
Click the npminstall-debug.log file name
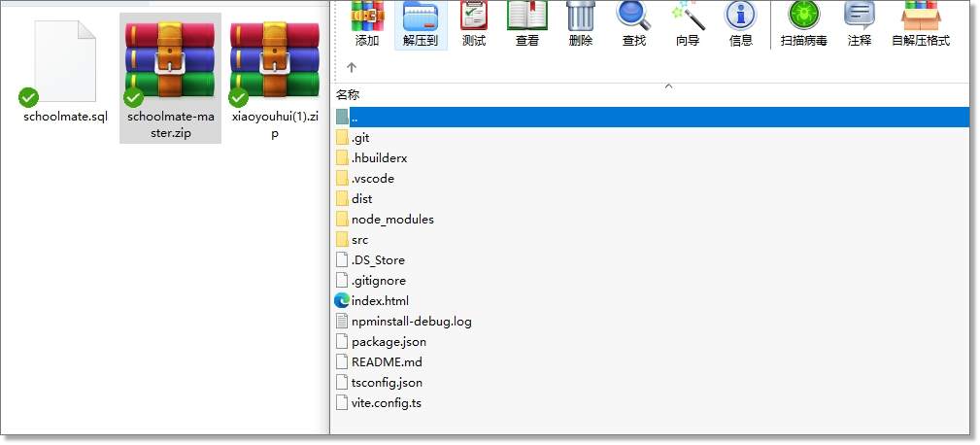point(412,322)
